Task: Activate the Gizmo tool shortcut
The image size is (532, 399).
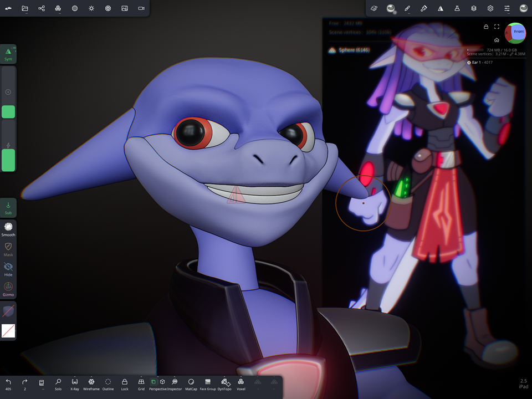Action: point(8,289)
